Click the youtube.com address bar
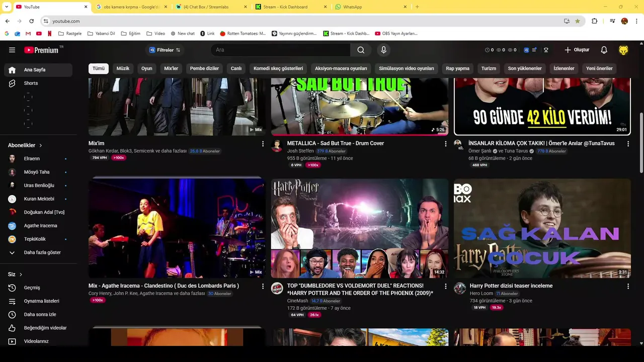The height and width of the screenshot is (362, 644). (x=302, y=21)
